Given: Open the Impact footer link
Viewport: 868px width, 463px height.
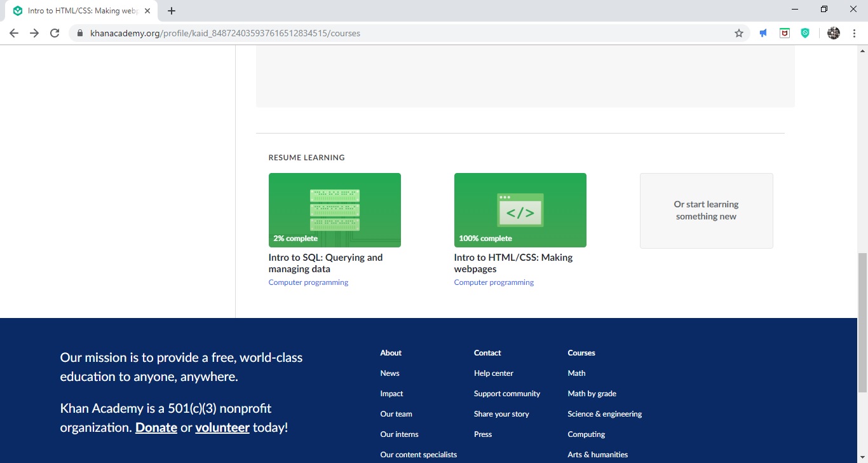Looking at the screenshot, I should [x=391, y=394].
